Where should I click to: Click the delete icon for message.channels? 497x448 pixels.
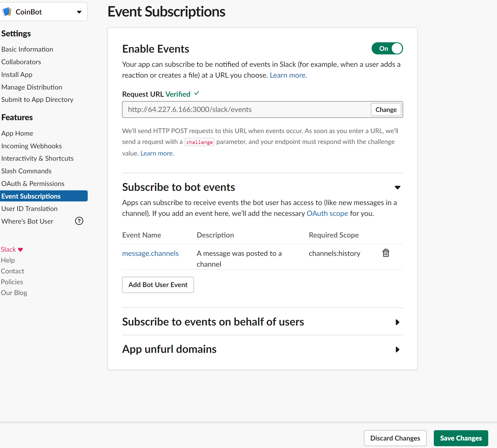(x=386, y=253)
